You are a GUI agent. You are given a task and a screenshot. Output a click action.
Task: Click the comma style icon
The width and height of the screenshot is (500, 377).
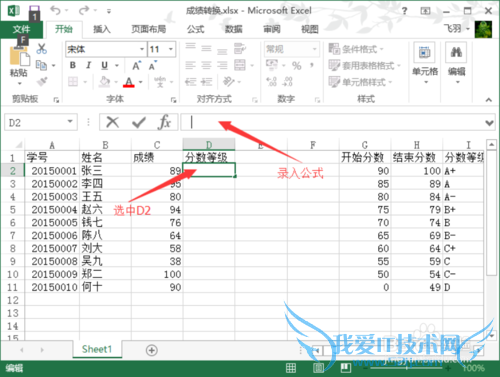point(312,65)
